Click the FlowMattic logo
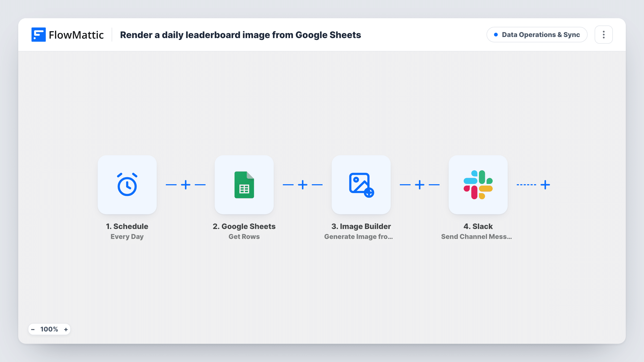Image resolution: width=644 pixels, height=362 pixels. 67,35
